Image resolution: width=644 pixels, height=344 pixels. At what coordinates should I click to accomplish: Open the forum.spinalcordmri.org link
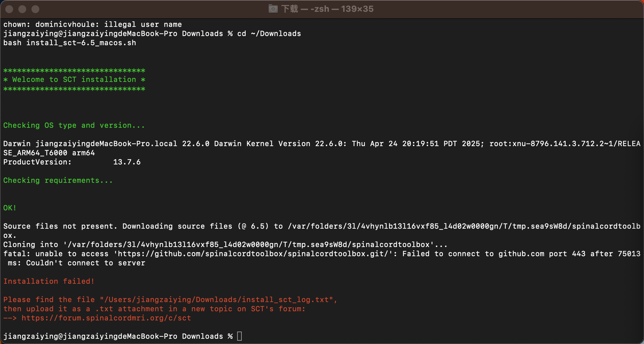pyautogui.click(x=106, y=318)
